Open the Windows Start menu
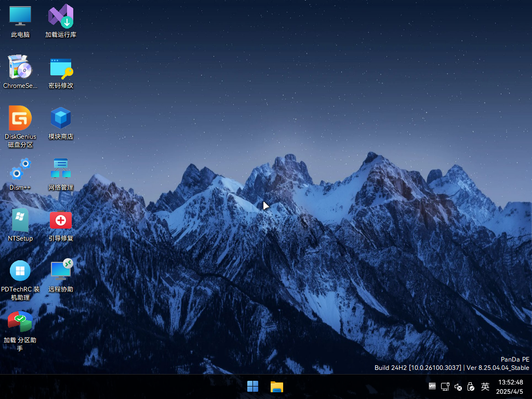This screenshot has height=399, width=532. (253, 387)
